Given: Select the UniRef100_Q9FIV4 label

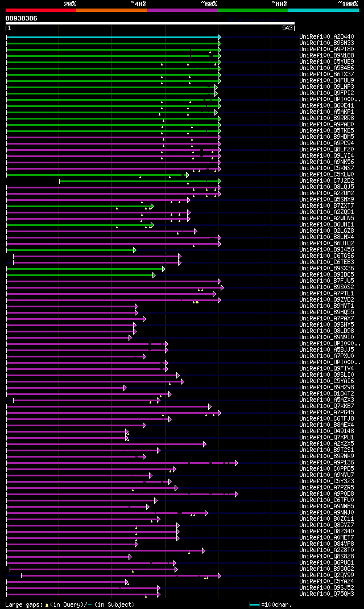Looking at the screenshot, I should tap(326, 369).
